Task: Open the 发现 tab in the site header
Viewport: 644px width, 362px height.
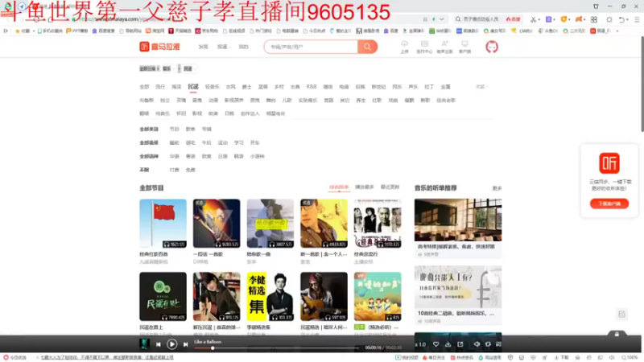Action: [203, 47]
